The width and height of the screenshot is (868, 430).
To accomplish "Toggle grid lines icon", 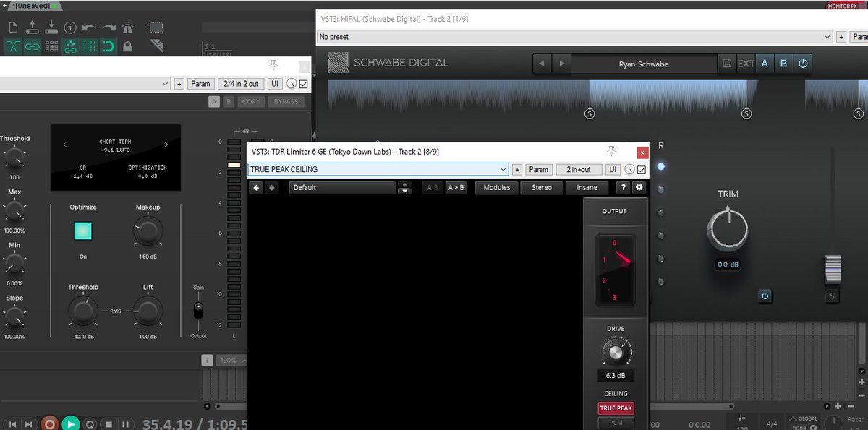I will (89, 47).
